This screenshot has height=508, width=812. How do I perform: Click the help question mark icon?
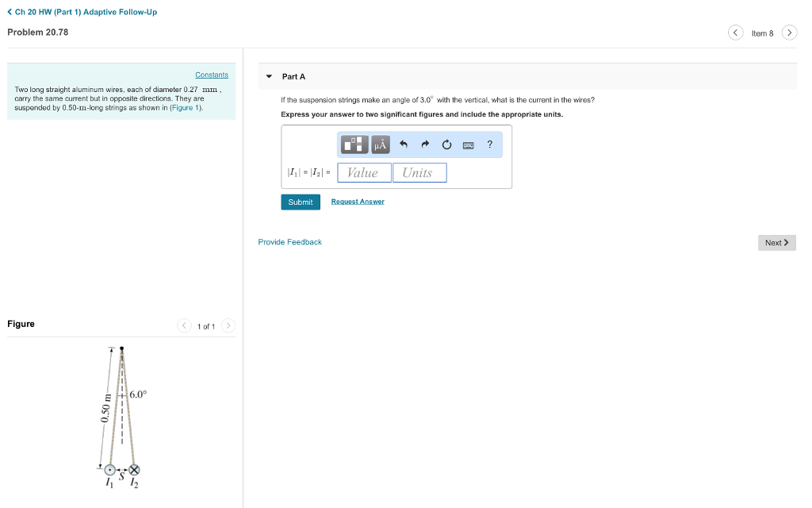click(490, 144)
